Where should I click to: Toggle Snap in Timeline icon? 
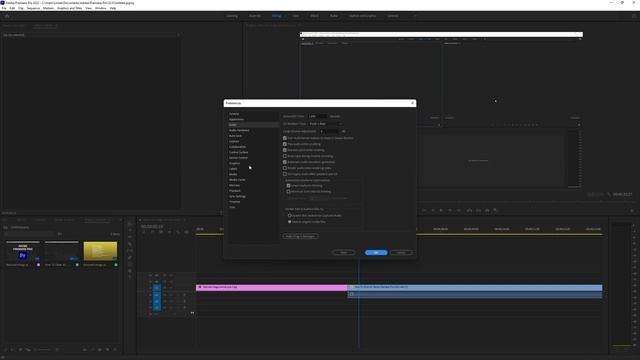click(152, 232)
